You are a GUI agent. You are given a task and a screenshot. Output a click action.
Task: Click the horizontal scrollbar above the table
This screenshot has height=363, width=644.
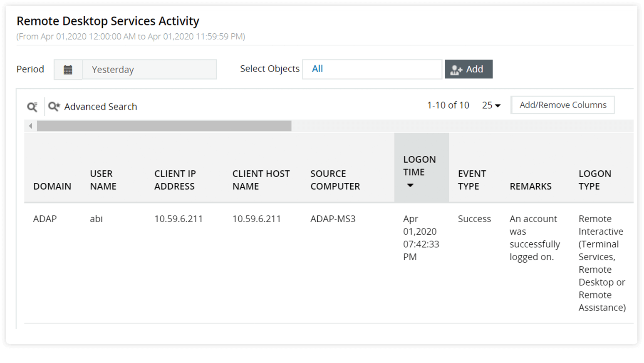click(164, 125)
